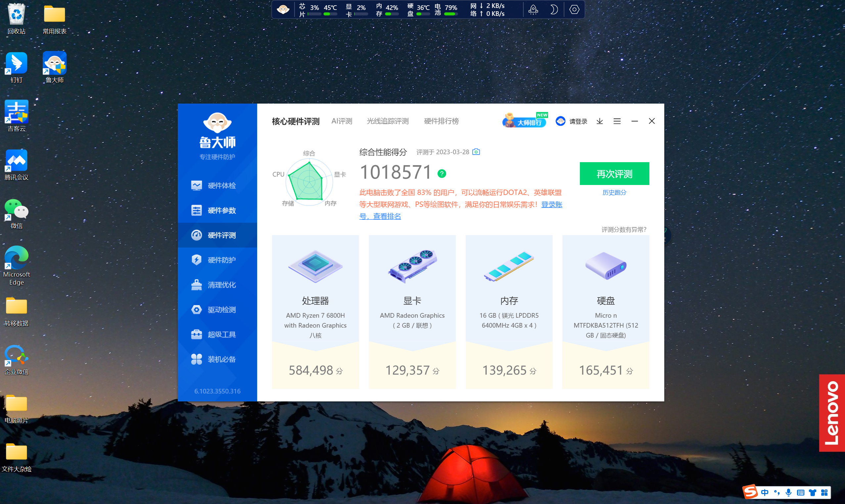Click the 装机必备 clover icon
The image size is (845, 504).
(x=196, y=359)
